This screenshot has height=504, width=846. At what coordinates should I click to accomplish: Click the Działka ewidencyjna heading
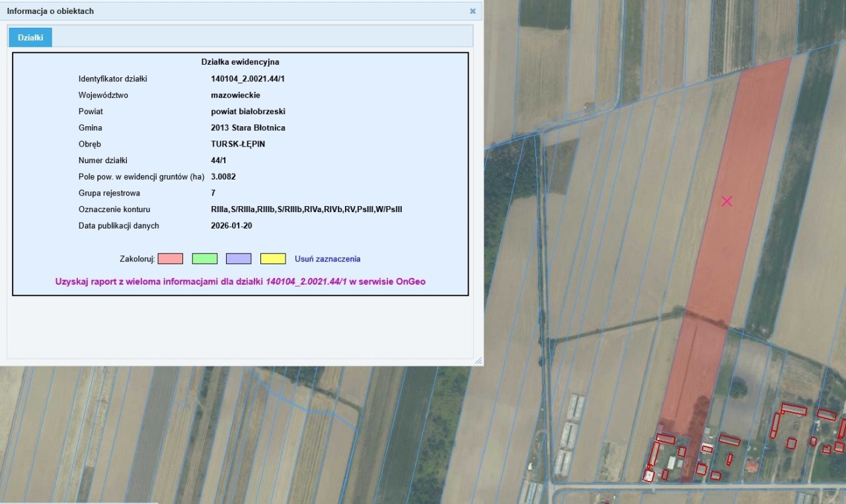[240, 62]
